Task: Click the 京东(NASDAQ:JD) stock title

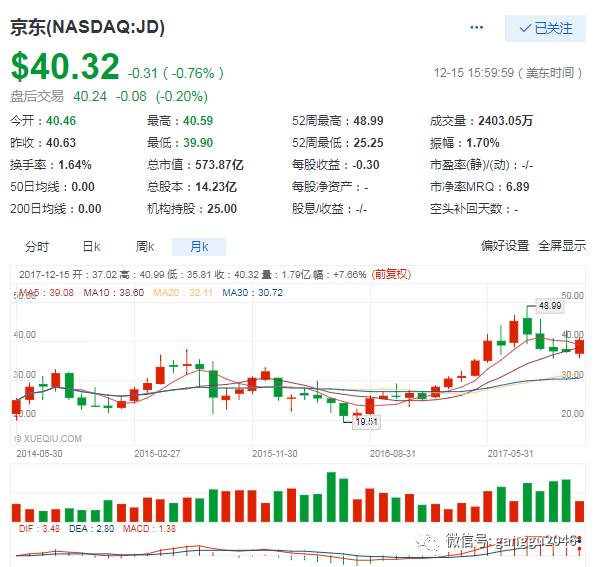Action: point(87,27)
